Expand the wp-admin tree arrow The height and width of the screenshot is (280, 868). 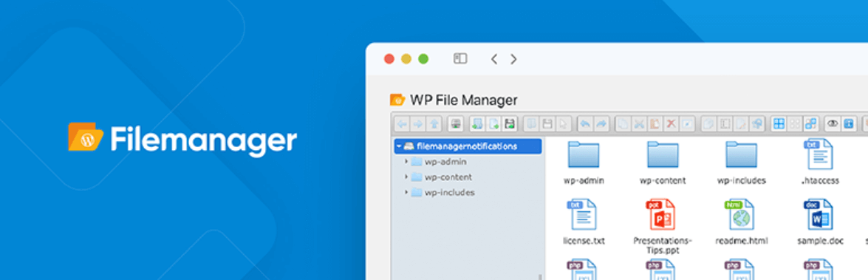(x=406, y=162)
